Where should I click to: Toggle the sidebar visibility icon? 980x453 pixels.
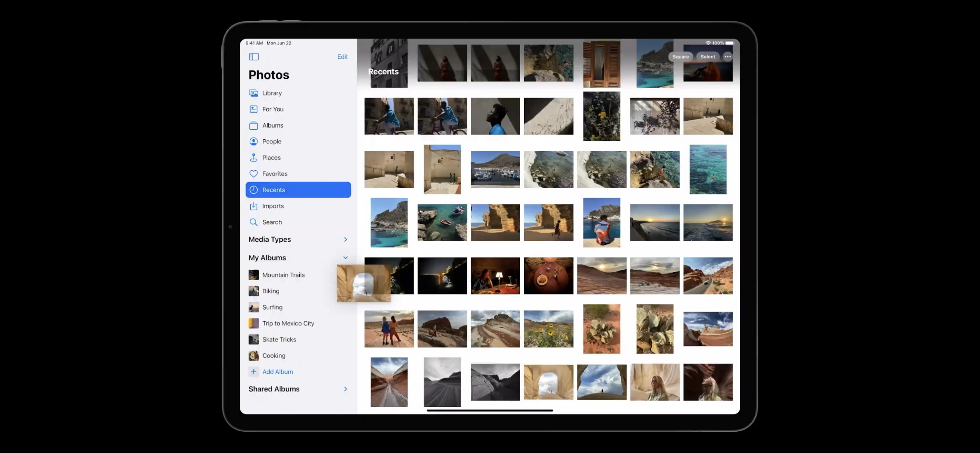253,57
